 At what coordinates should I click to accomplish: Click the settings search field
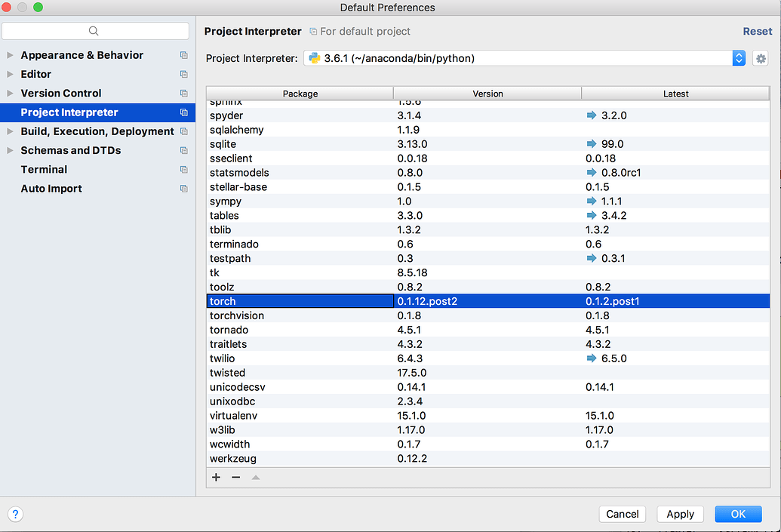(x=95, y=31)
